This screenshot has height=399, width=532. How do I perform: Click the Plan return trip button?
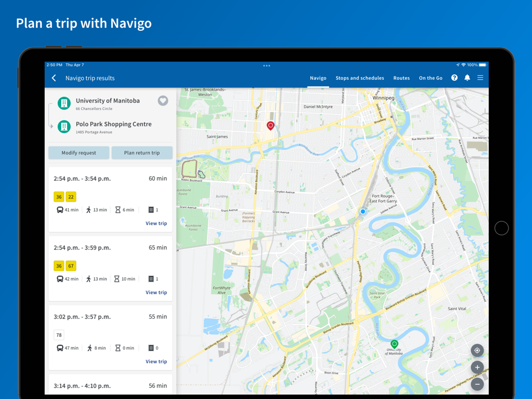pos(142,153)
